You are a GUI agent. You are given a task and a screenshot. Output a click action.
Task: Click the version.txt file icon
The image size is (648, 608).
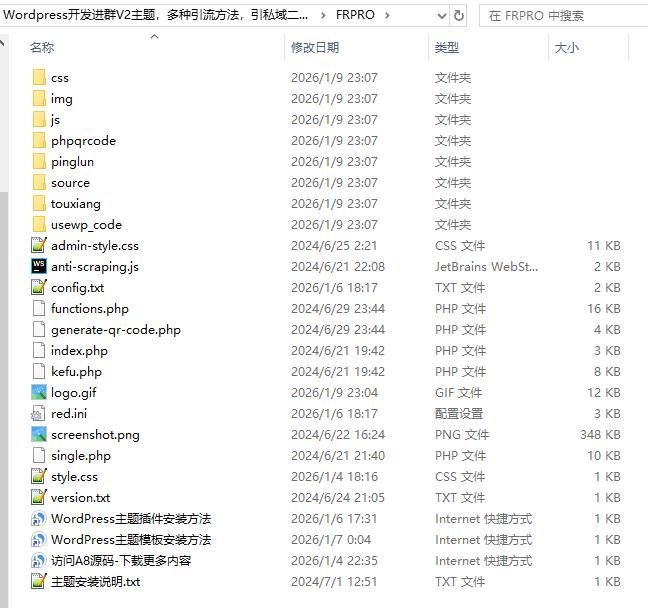pyautogui.click(x=39, y=497)
